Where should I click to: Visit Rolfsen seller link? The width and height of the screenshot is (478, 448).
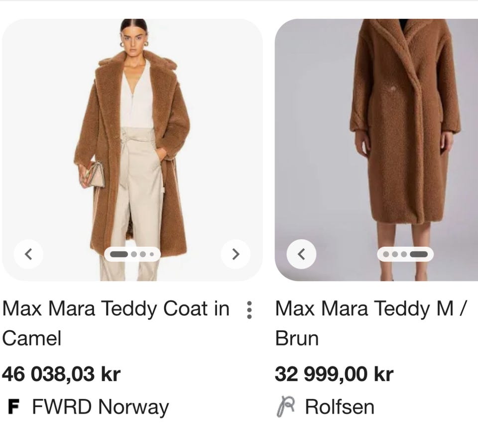[340, 407]
